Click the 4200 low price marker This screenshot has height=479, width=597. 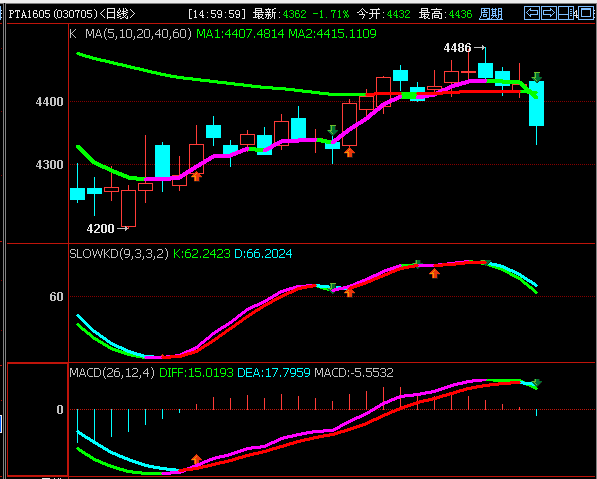pyautogui.click(x=107, y=228)
